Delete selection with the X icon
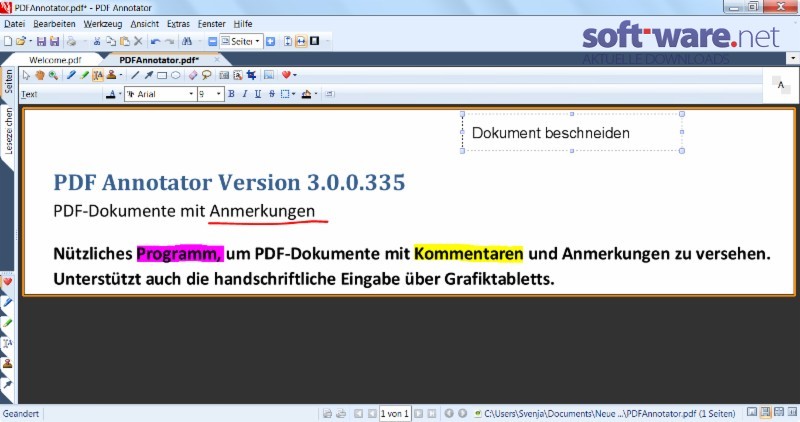Viewport: 800px width, 422px height. (x=138, y=41)
